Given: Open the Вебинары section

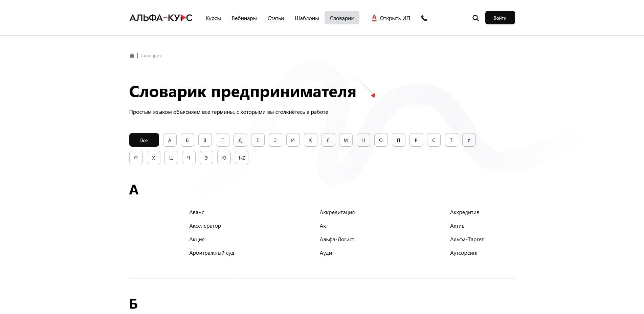Looking at the screenshot, I should coord(244,18).
